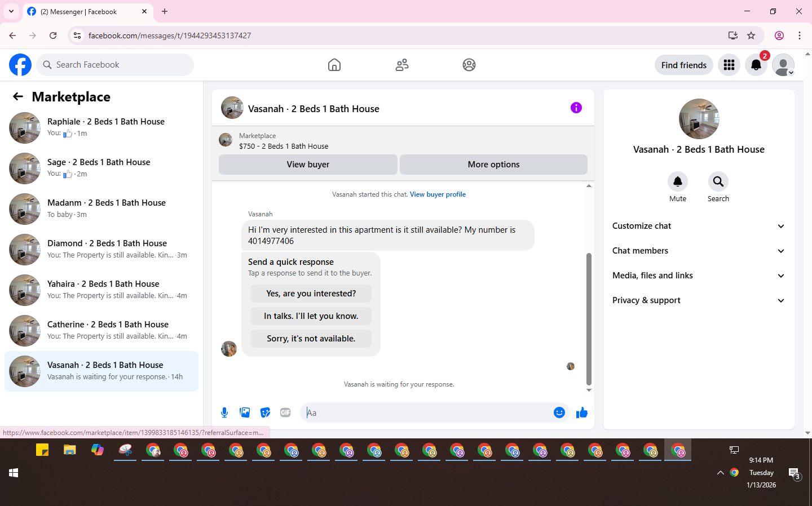Image resolution: width=812 pixels, height=506 pixels.
Task: Mute this Vasanah conversation
Action: coord(678,181)
